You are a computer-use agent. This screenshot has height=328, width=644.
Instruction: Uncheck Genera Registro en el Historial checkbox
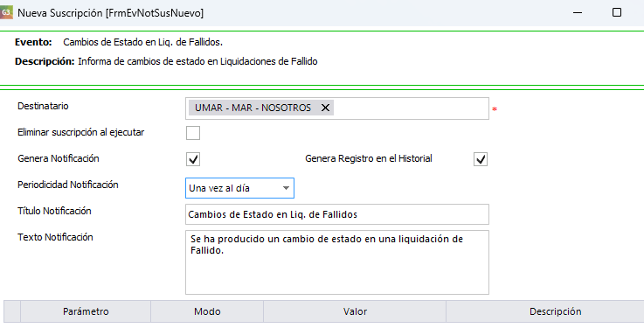click(x=481, y=159)
